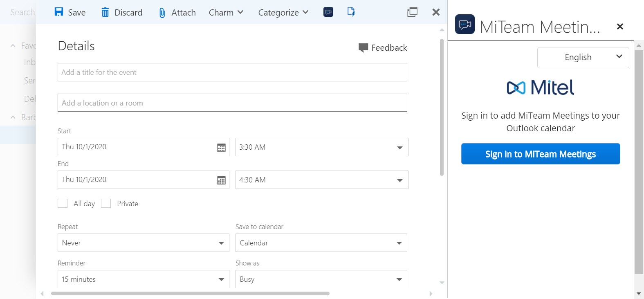This screenshot has height=299, width=644.
Task: Open the Start date calendar picker
Action: [x=221, y=148]
